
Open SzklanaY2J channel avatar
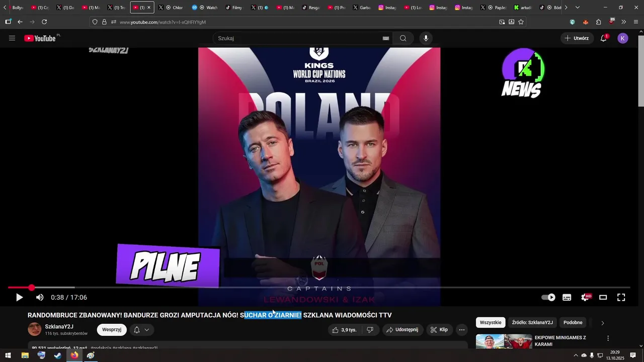point(35,330)
